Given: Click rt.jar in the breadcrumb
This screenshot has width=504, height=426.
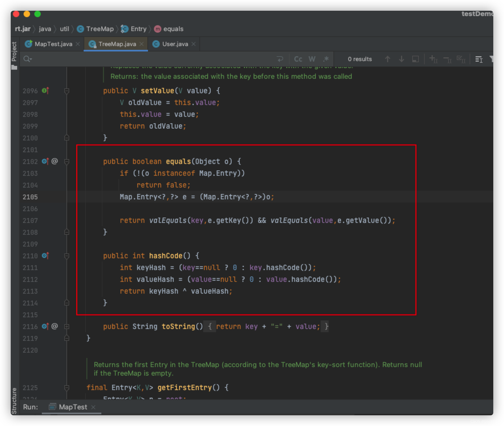Looking at the screenshot, I should [23, 29].
